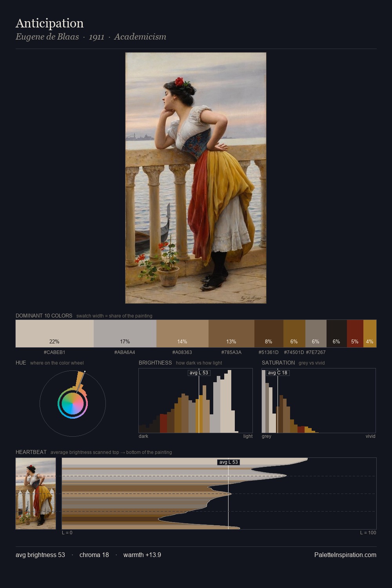
Task: Click the footer "warmth +13.9" stat
Action: [142, 555]
